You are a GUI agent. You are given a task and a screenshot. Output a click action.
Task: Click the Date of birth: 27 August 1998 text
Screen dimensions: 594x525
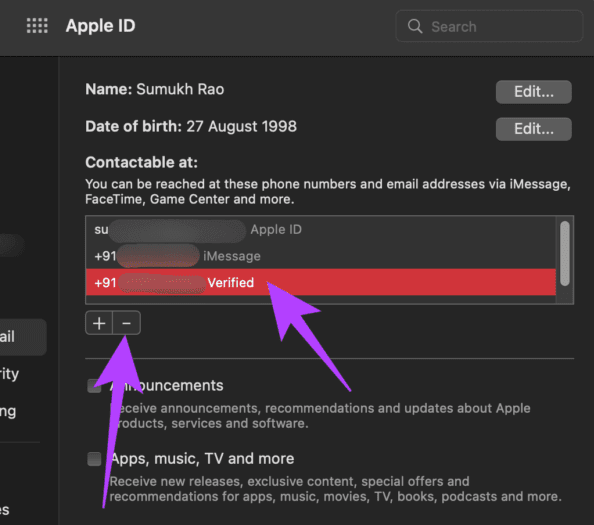click(191, 127)
